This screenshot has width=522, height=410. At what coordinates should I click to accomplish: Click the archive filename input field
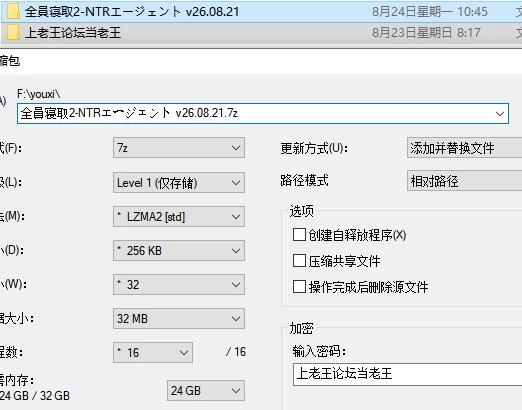[x=263, y=114]
